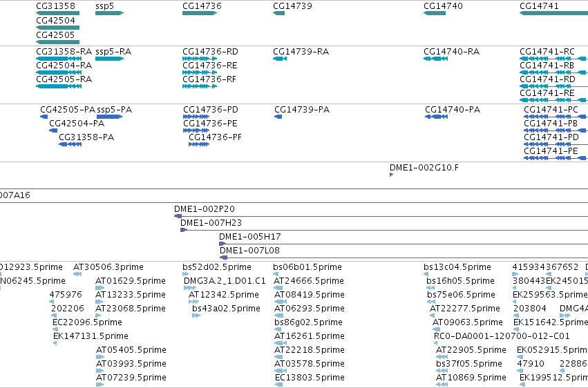Click EST label DMG3A.2_1.D01.C1

coord(225,281)
